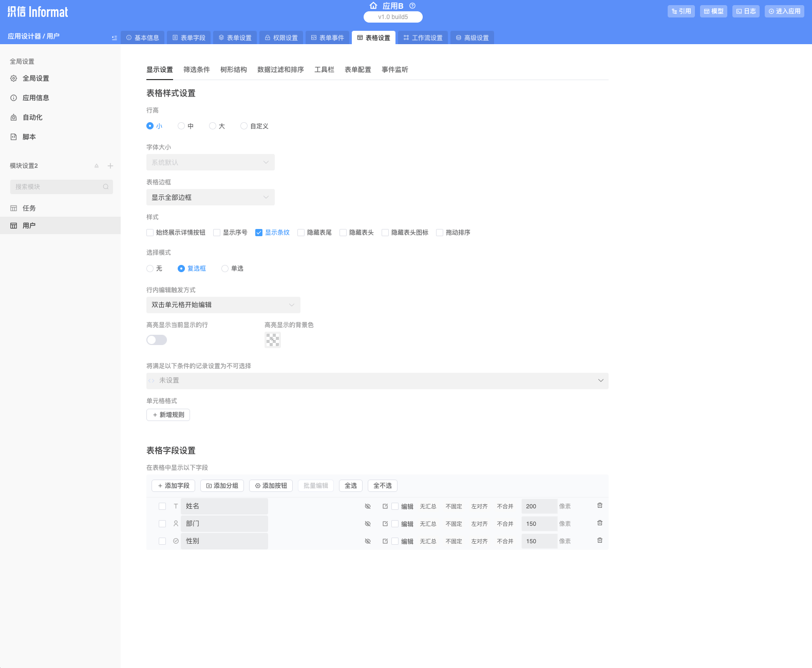Click 进入应用 in the header
The image size is (812, 668).
point(784,11)
